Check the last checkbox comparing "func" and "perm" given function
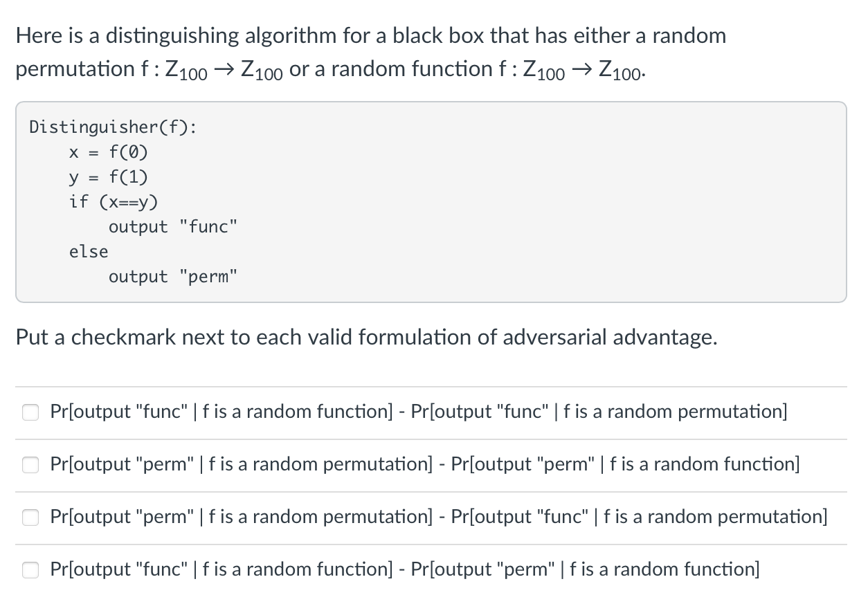 [x=30, y=569]
